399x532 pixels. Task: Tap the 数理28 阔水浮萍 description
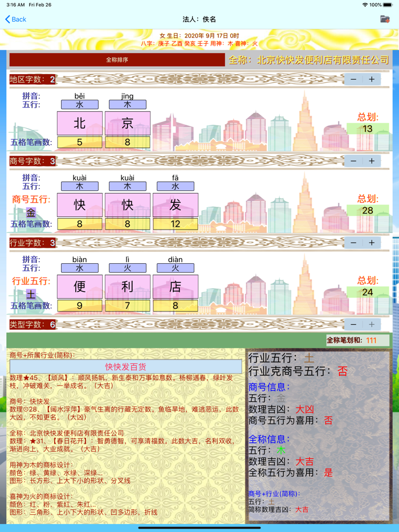(124, 414)
